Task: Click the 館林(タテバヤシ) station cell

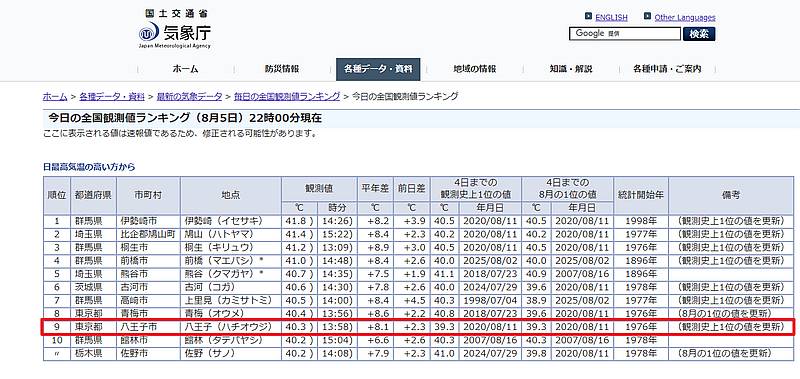Action: click(x=231, y=340)
